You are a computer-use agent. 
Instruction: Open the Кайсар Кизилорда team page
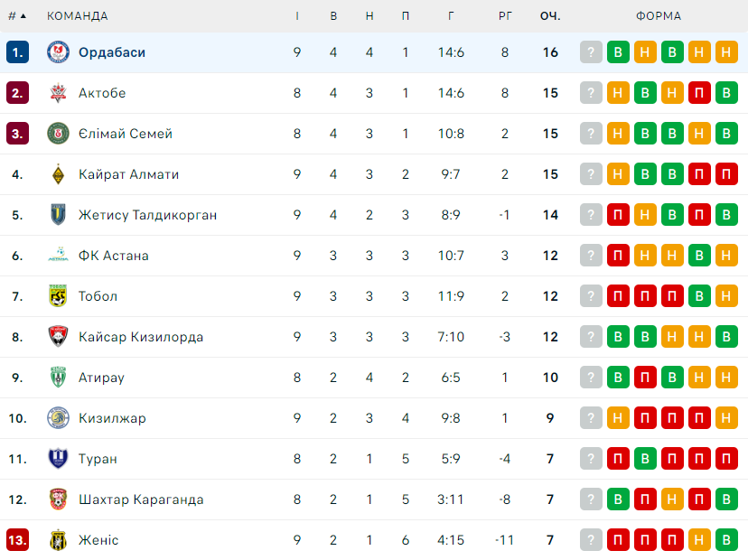pos(141,337)
